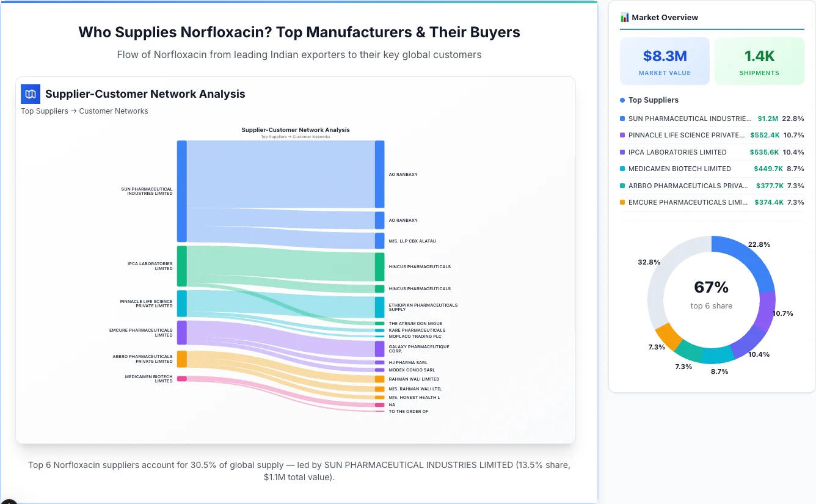Click the Market Overview bar chart icon
Image resolution: width=816 pixels, height=504 pixels.
pyautogui.click(x=624, y=17)
